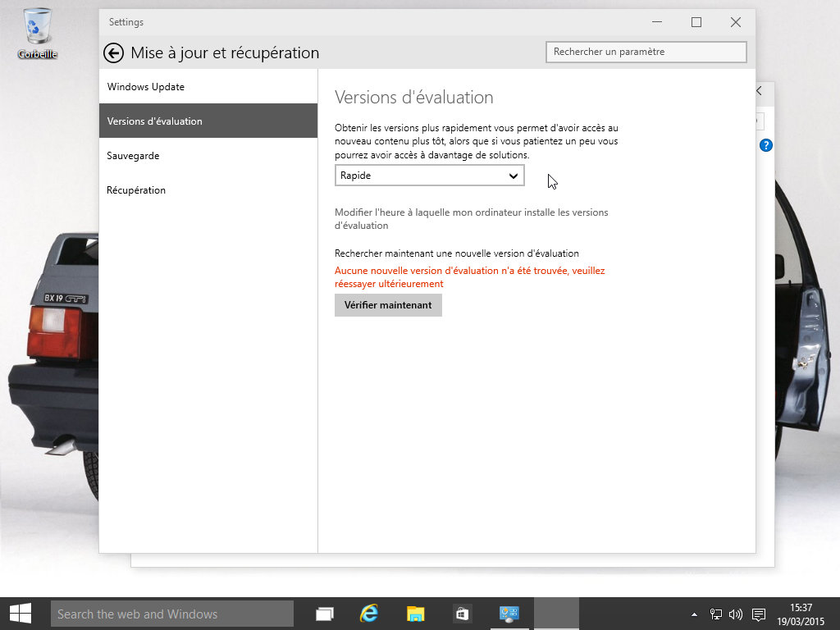Click the network icon in system tray
Viewport: 840px width, 630px height.
[717, 613]
